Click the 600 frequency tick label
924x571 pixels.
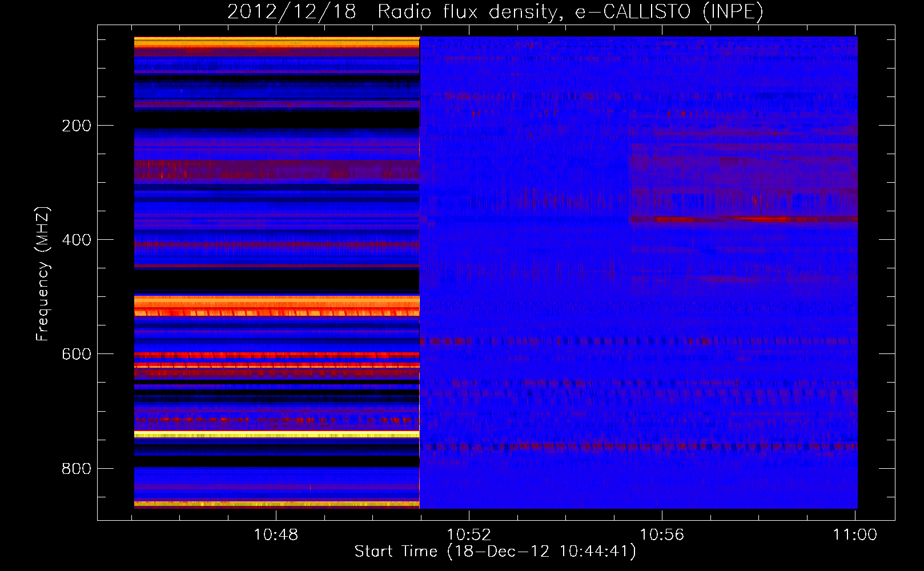77,354
